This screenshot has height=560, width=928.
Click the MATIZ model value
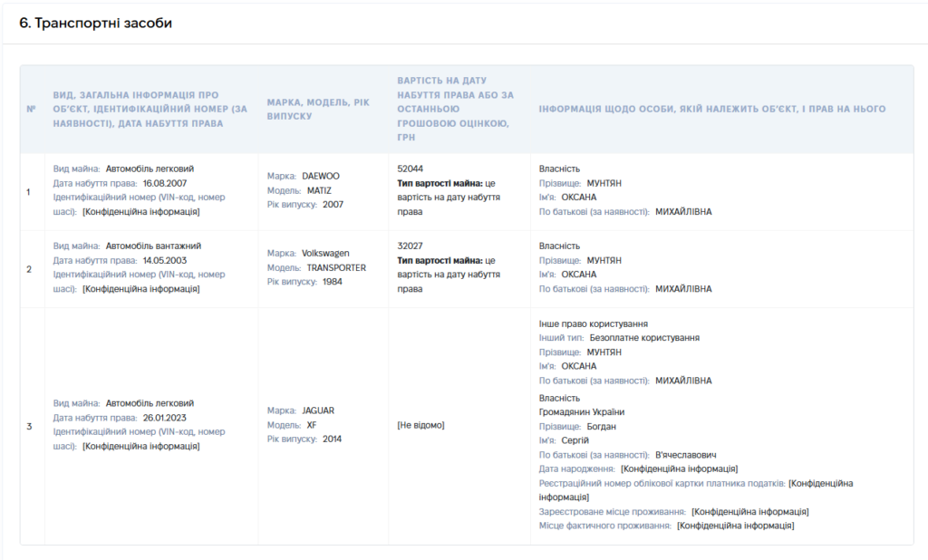click(x=319, y=190)
